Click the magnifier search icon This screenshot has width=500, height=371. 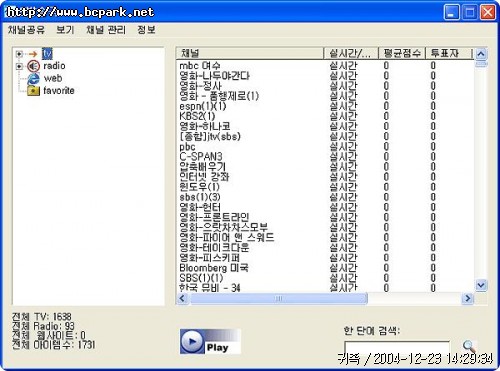(x=469, y=346)
